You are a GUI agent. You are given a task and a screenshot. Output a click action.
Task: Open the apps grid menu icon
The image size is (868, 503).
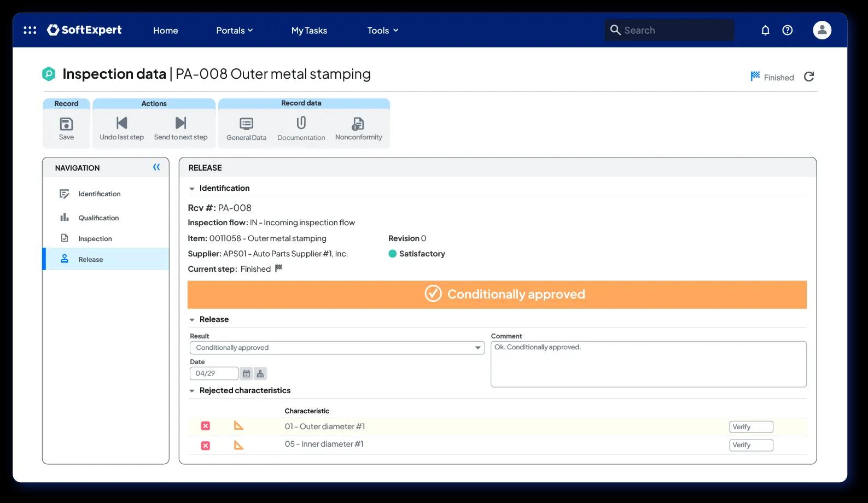tap(30, 30)
